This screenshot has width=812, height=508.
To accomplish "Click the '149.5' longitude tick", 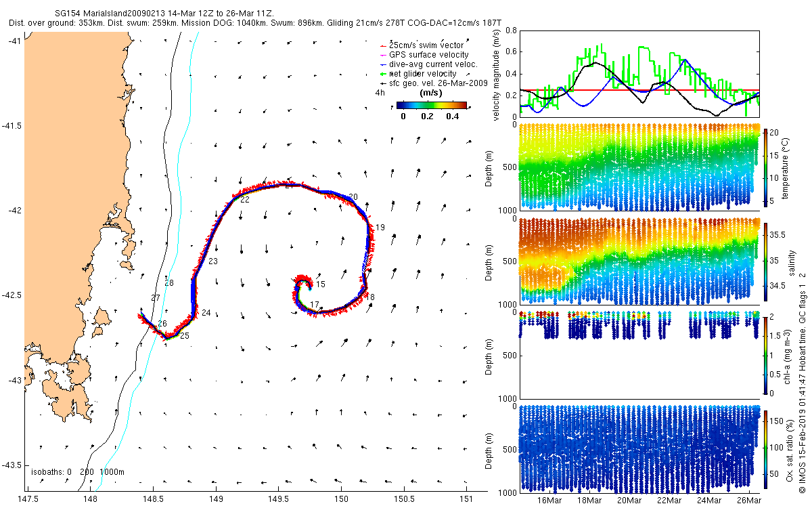I will tap(279, 499).
